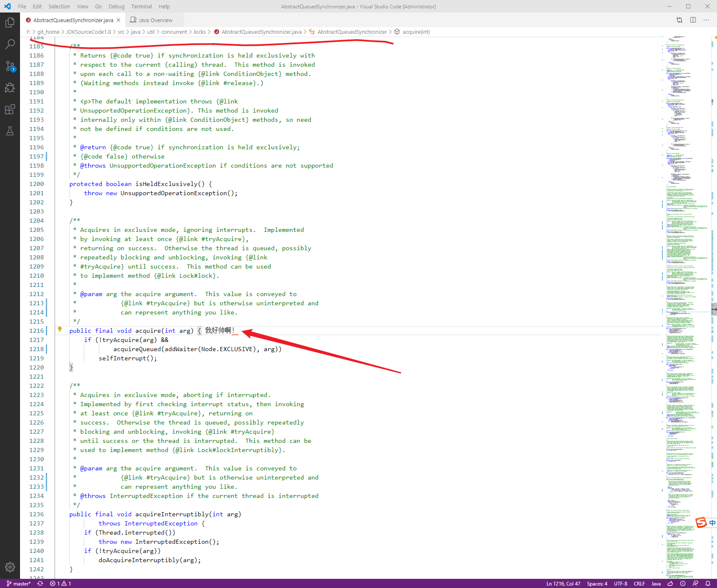Click UTF-8 encoding selector
The image size is (717, 588).
(x=621, y=583)
